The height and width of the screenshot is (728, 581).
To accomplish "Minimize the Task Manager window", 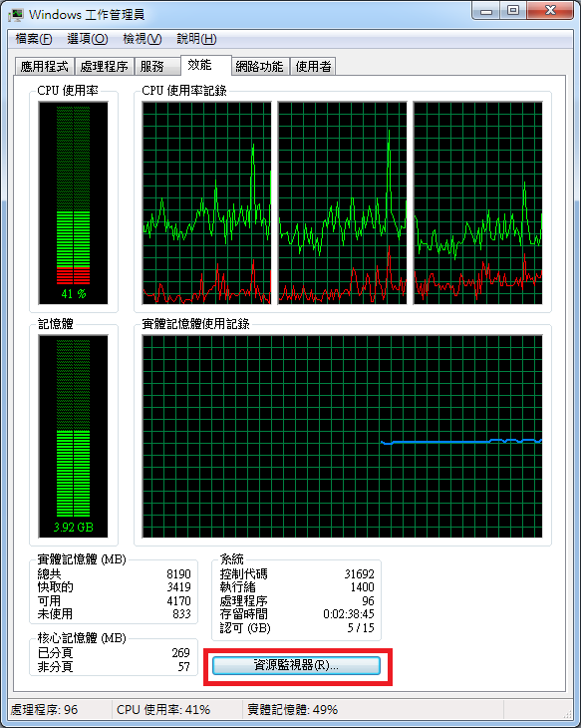I will [x=486, y=11].
